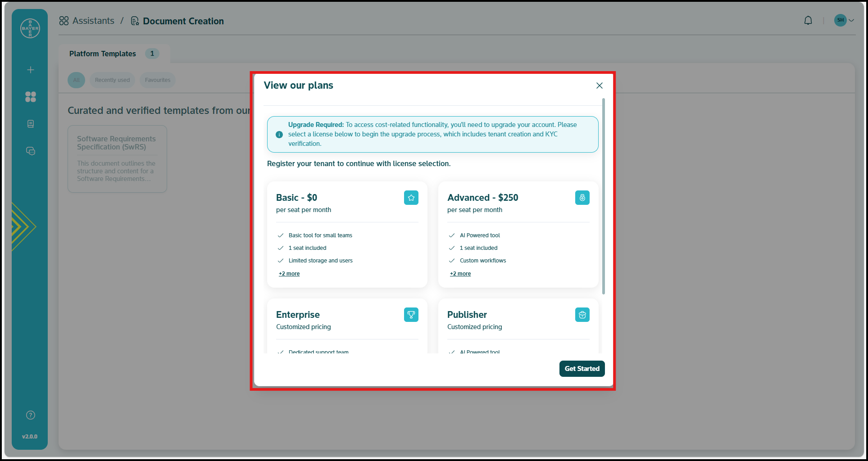Click the Basic plan star icon

(x=411, y=198)
